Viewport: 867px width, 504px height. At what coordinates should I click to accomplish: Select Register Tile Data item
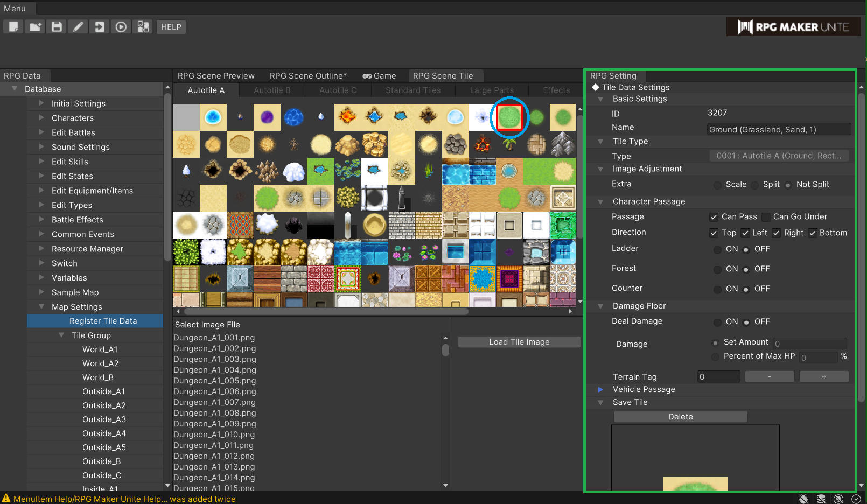click(95, 321)
